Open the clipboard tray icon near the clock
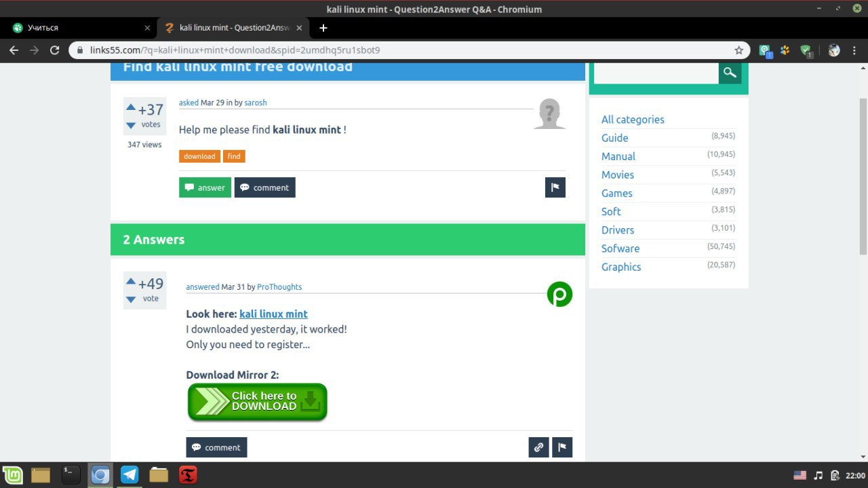The height and width of the screenshot is (488, 868). (x=835, y=475)
